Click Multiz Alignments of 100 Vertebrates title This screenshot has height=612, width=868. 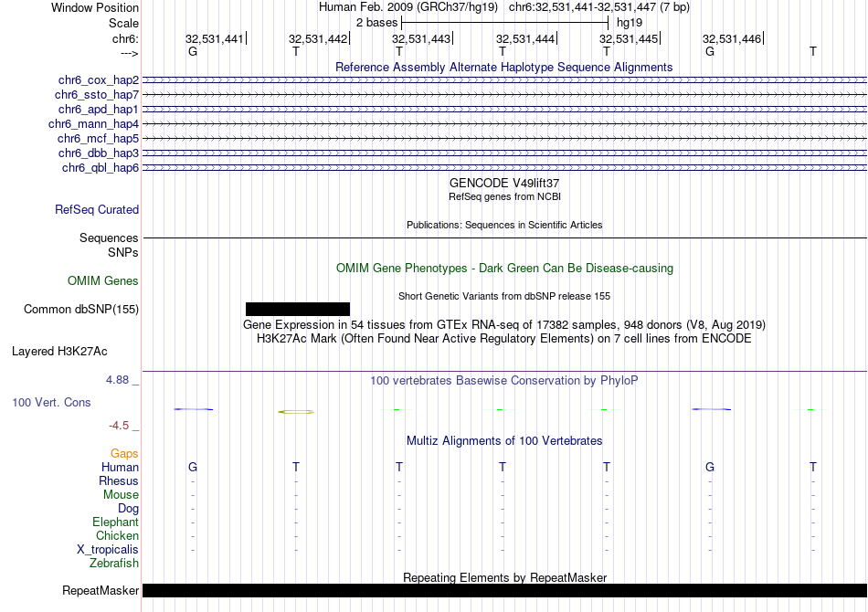pyautogui.click(x=504, y=441)
